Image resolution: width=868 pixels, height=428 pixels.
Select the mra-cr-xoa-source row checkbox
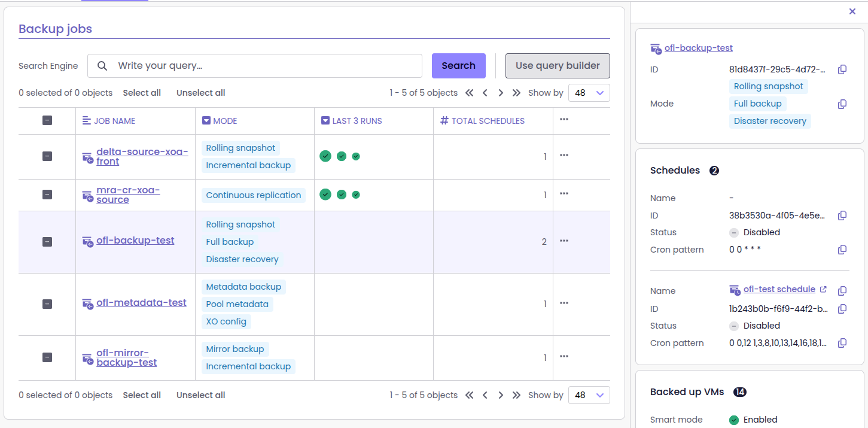click(47, 195)
